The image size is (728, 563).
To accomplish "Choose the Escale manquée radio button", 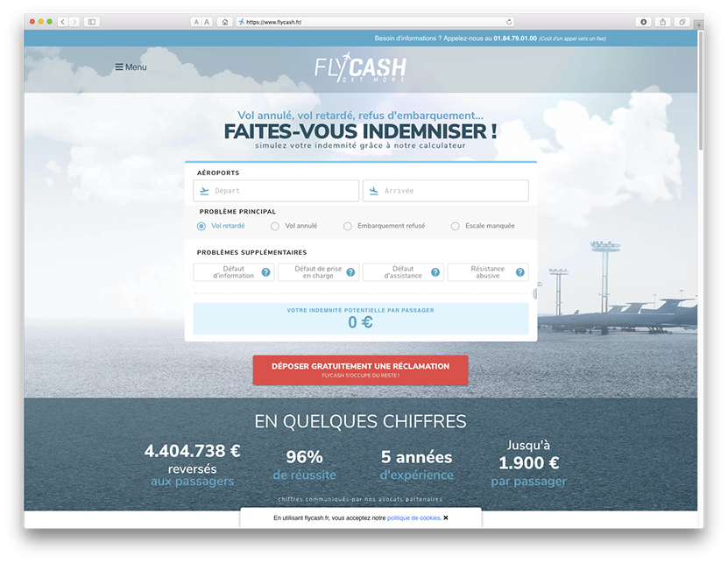I will 455,226.
